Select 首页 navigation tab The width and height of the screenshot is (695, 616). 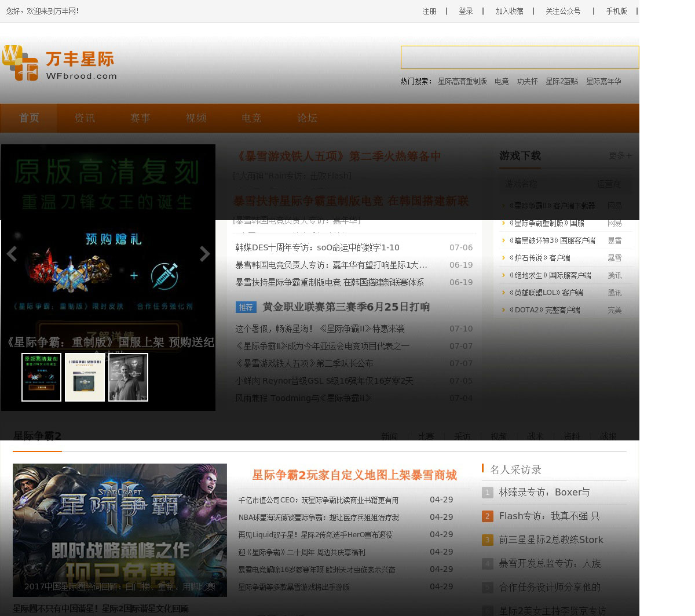(29, 118)
